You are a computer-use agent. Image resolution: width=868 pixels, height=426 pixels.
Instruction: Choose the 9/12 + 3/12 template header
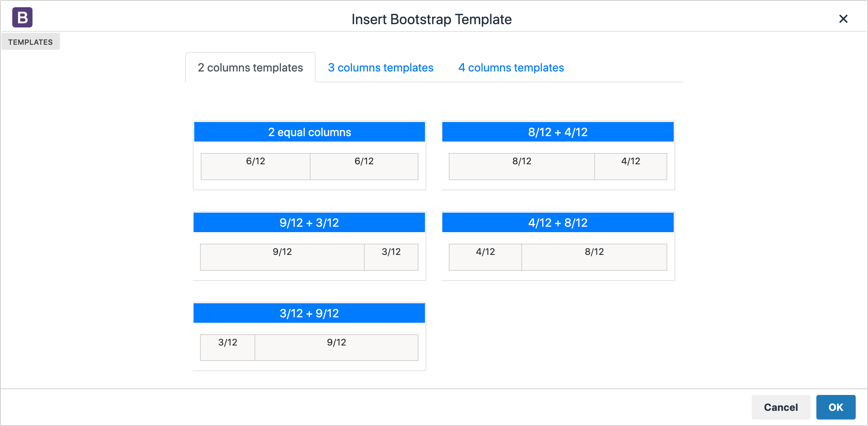coord(309,222)
